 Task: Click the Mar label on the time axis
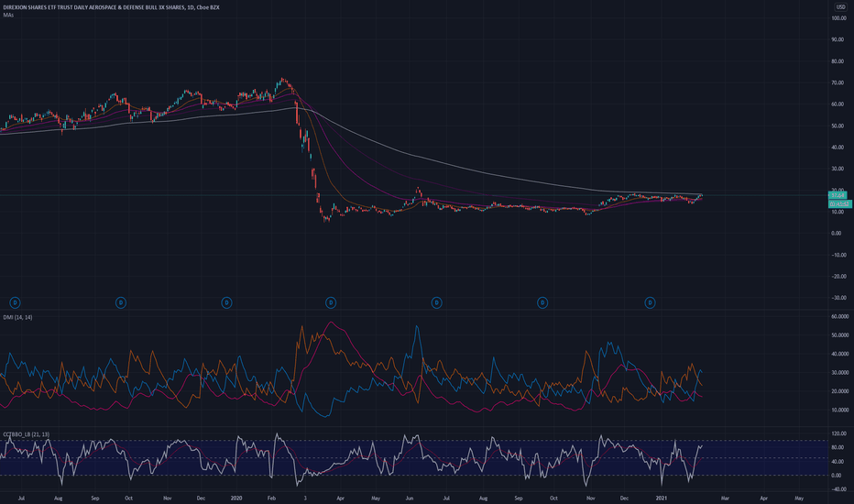click(725, 498)
